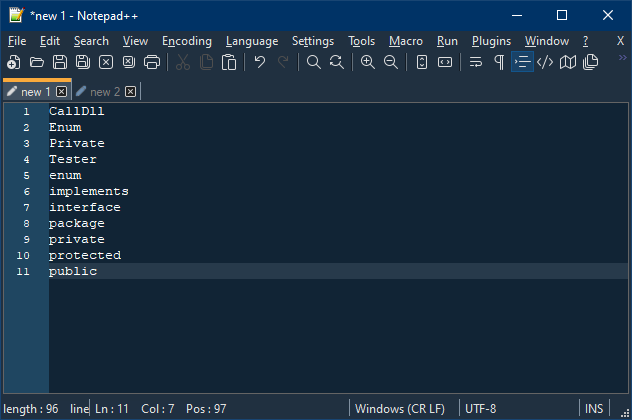Click the length : 96 status field
The height and width of the screenshot is (420, 632).
pos(31,409)
